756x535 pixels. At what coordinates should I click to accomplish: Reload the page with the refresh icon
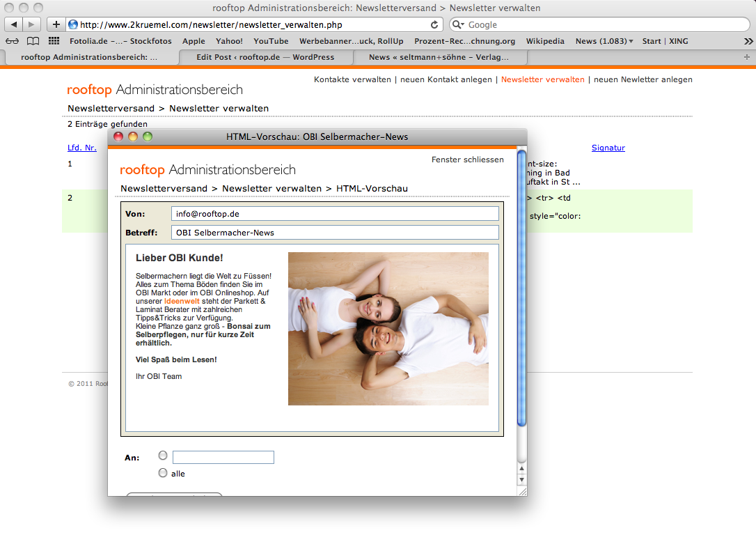pos(434,24)
